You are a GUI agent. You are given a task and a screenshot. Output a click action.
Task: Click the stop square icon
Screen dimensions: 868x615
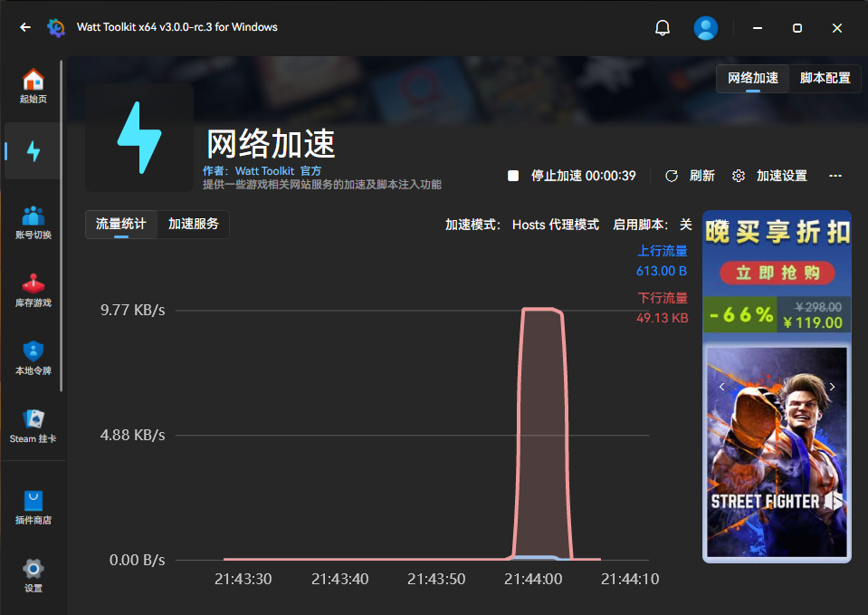click(513, 176)
